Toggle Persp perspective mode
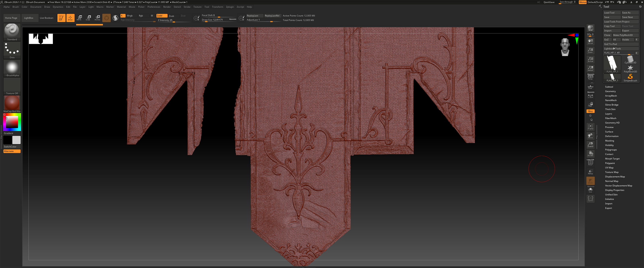Image resolution: width=644 pixels, height=268 pixels. point(590,77)
